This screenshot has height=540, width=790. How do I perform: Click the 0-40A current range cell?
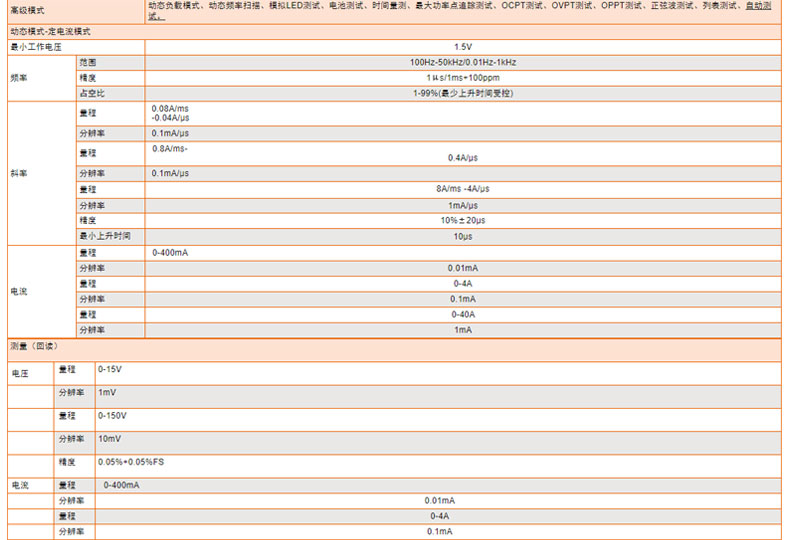click(462, 314)
